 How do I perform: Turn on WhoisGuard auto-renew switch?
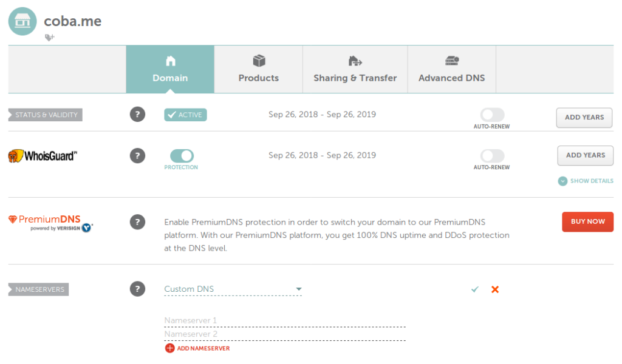(492, 156)
